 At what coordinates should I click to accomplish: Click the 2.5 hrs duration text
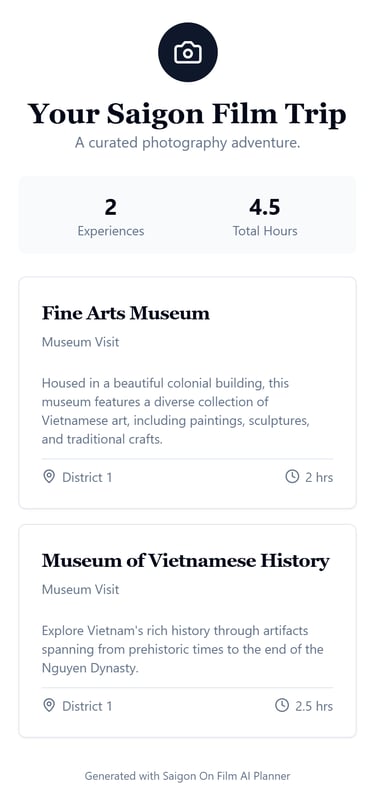tap(314, 706)
